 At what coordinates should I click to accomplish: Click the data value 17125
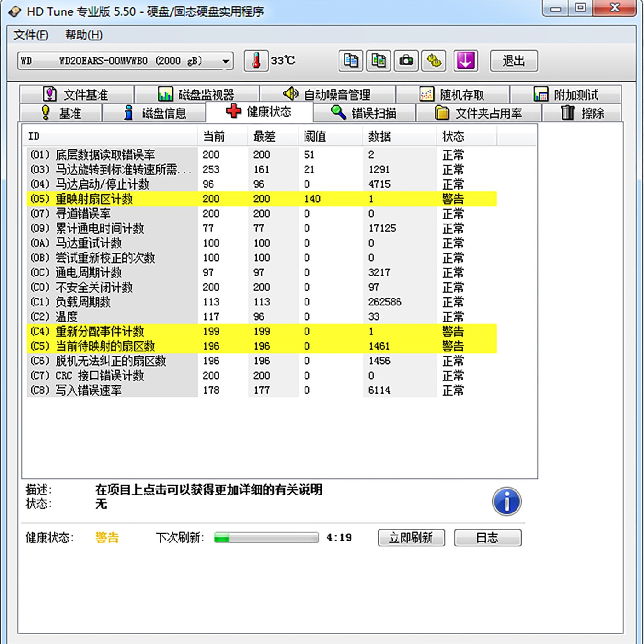[382, 228]
